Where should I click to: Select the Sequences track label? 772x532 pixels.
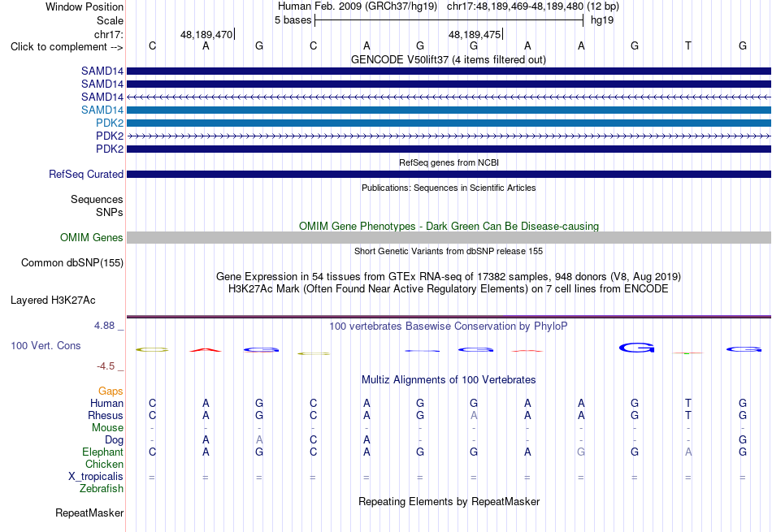[x=97, y=199]
